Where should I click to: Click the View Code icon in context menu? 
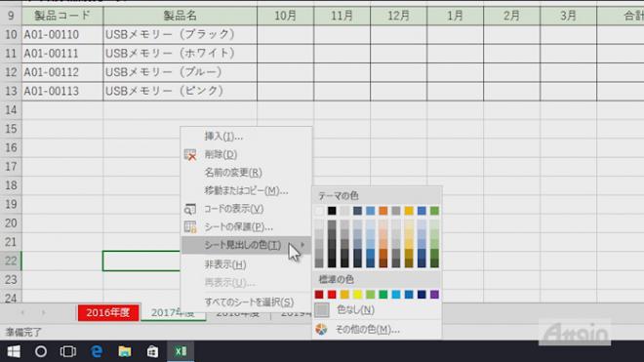click(190, 209)
